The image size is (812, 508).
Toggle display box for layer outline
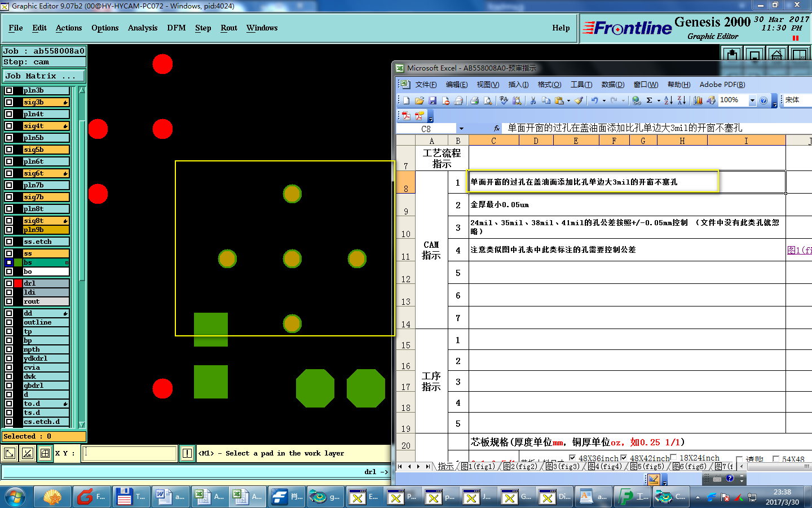9,322
